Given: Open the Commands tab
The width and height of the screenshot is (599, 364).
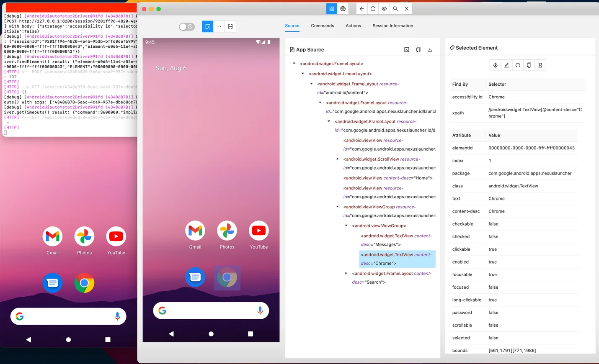Looking at the screenshot, I should pyautogui.click(x=323, y=26).
